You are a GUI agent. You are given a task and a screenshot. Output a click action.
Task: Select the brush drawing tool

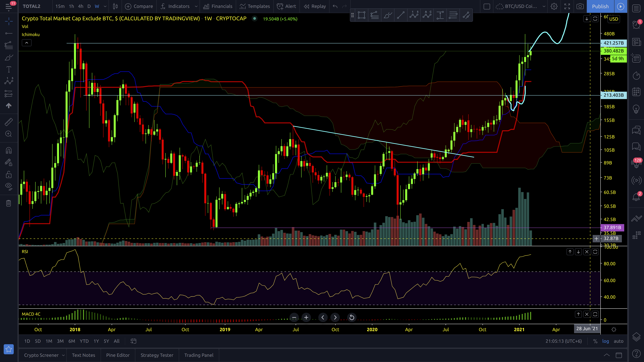9,58
